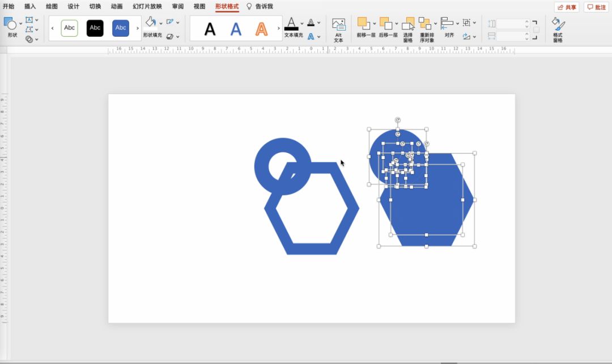Switch to the 动画 tab
The image size is (612, 364).
click(117, 6)
